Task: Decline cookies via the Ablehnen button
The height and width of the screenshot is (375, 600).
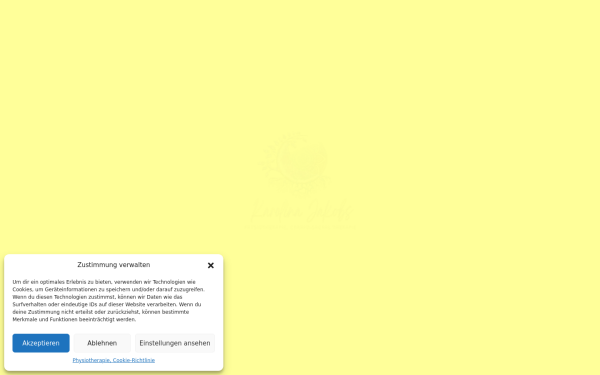Action: (102, 343)
